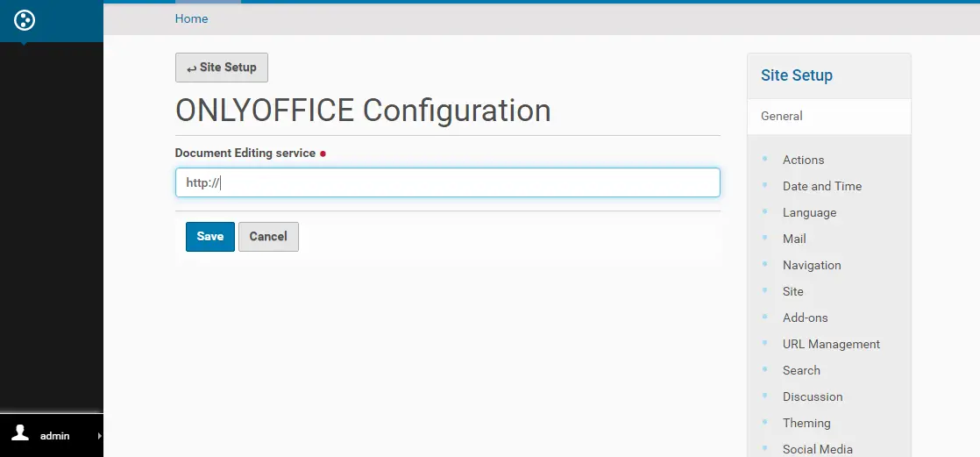This screenshot has width=980, height=457.
Task: Open Add-ons settings
Action: click(805, 318)
